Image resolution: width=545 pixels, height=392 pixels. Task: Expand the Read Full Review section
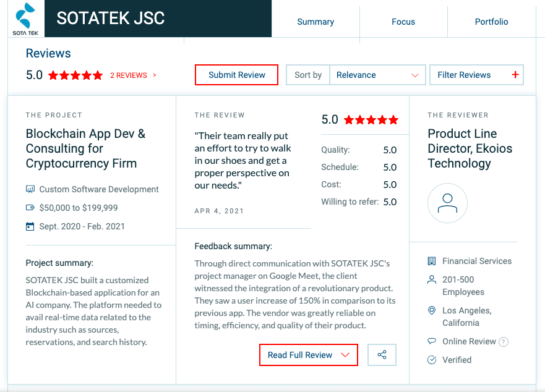(x=308, y=354)
